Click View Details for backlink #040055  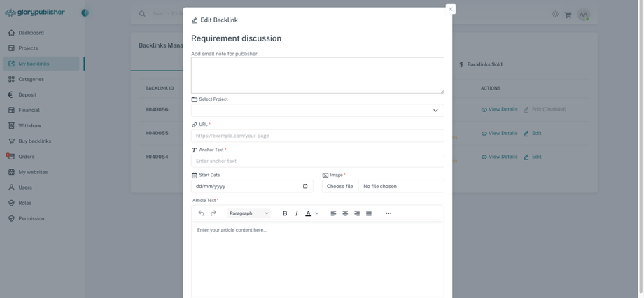click(499, 133)
